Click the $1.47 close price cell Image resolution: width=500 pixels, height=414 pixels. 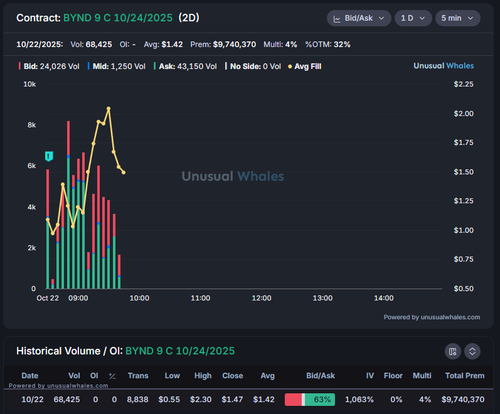point(232,399)
